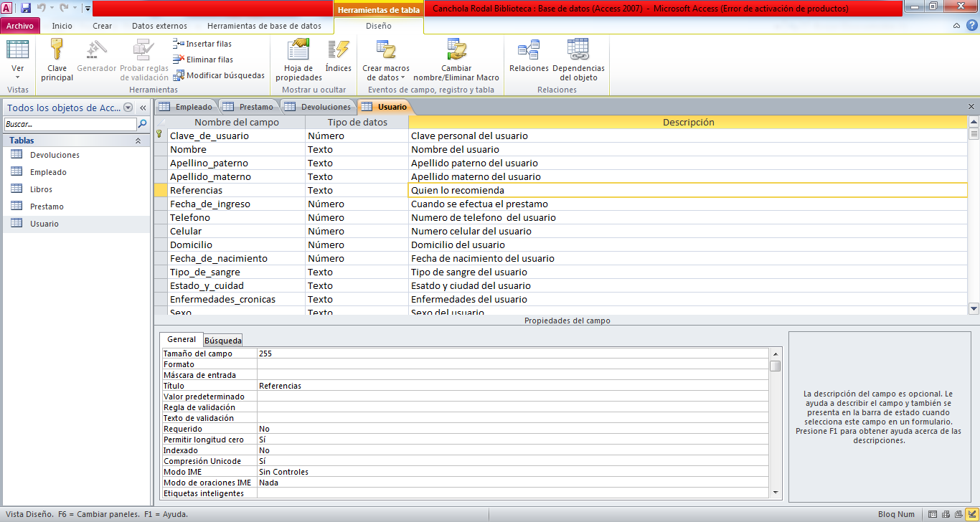Click Modificar búsquedas

pyautogui.click(x=220, y=75)
